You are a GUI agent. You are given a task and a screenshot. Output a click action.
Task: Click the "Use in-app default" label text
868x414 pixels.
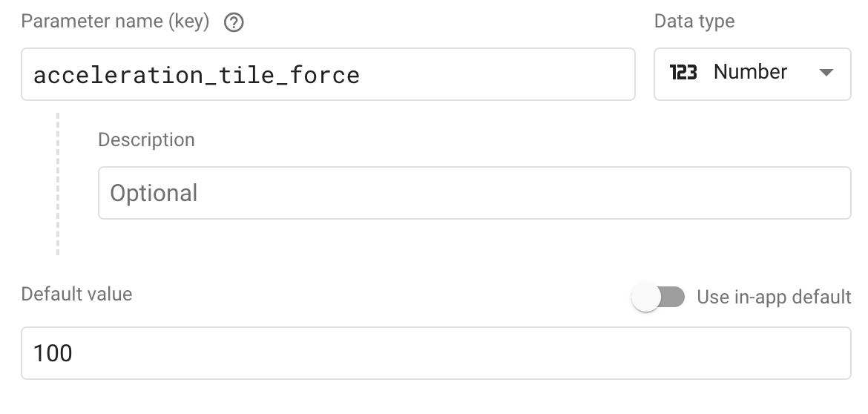coord(774,298)
